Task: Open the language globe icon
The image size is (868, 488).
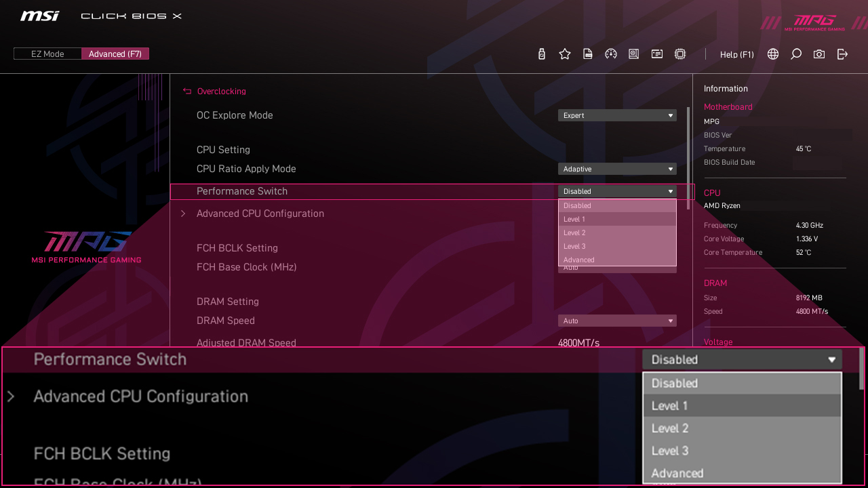Action: point(772,54)
